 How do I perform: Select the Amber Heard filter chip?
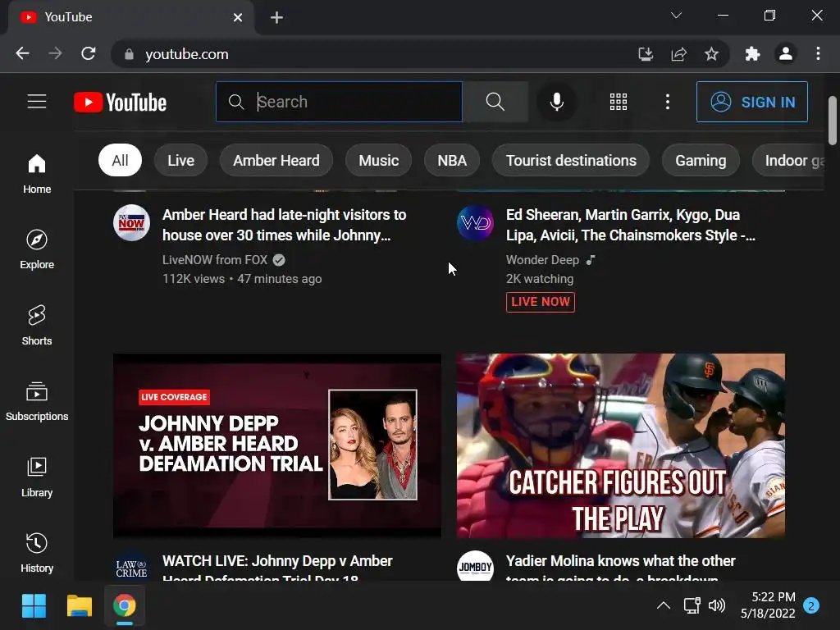point(276,160)
